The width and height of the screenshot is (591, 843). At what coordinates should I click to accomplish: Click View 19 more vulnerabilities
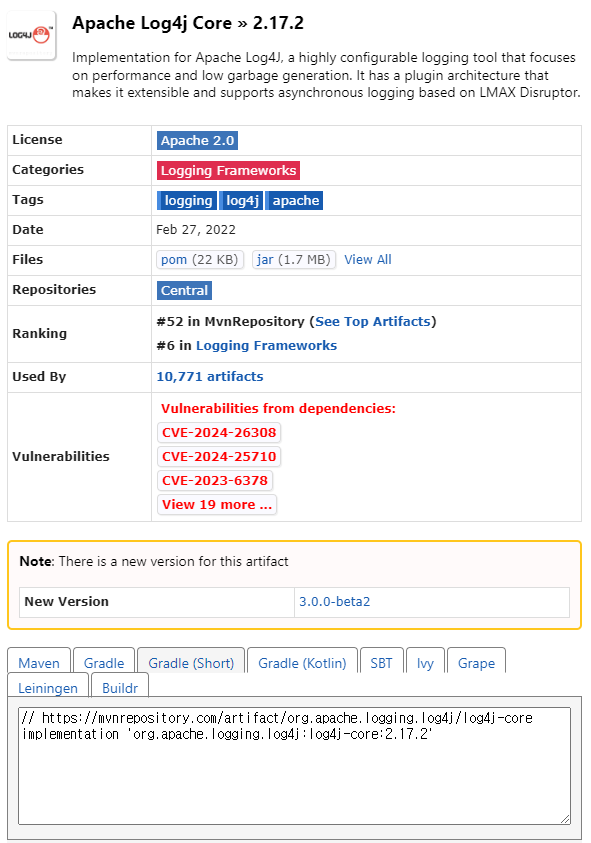click(217, 505)
